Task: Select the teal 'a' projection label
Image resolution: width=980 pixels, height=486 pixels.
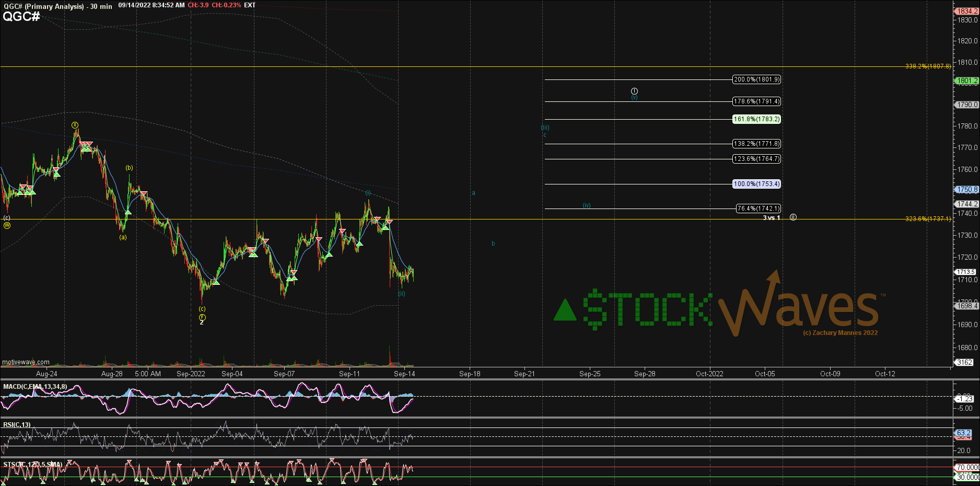Action: (474, 193)
